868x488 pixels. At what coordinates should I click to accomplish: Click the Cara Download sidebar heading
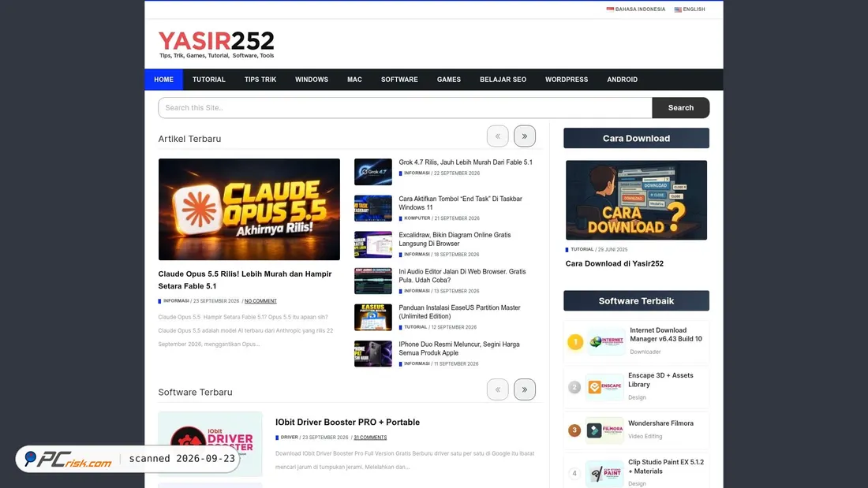[636, 138]
